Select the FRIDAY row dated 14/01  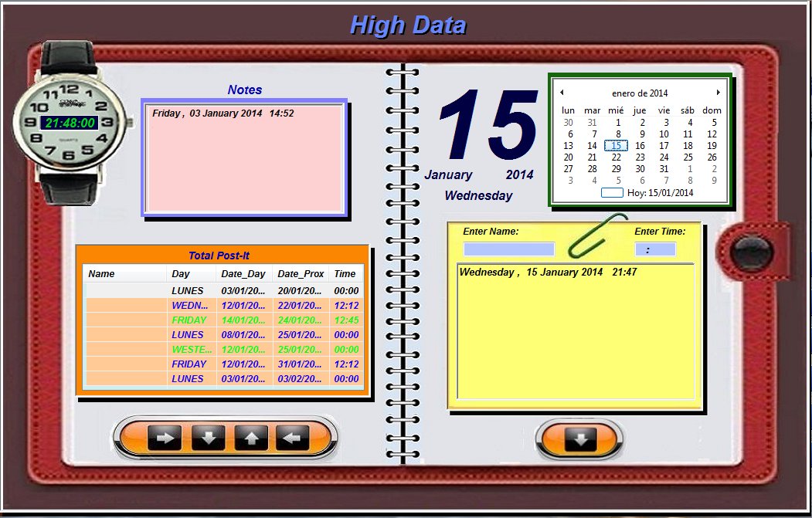tap(189, 320)
